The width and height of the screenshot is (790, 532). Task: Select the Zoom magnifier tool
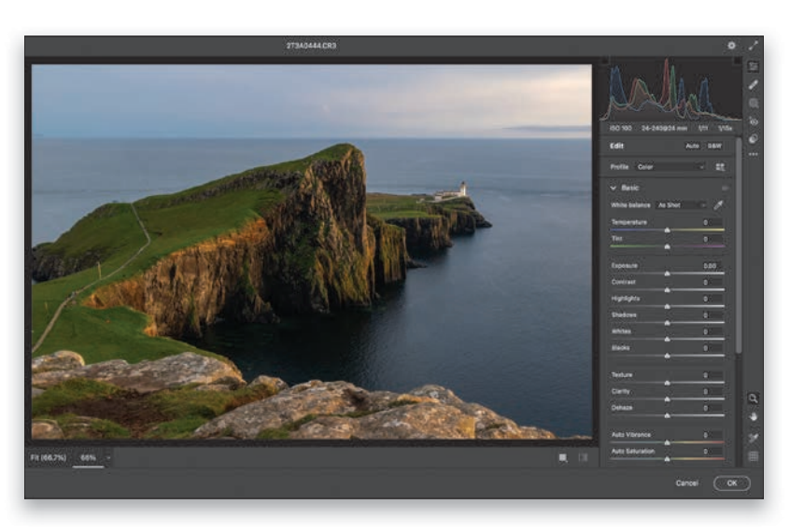click(x=753, y=398)
